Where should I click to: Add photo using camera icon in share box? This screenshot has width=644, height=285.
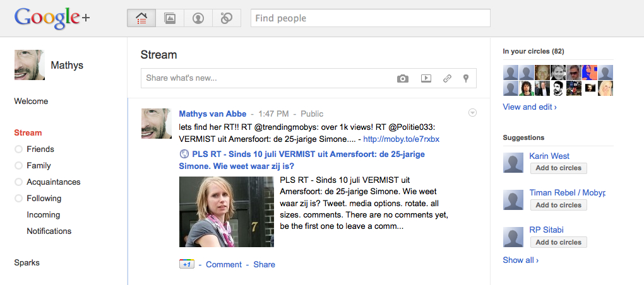402,79
